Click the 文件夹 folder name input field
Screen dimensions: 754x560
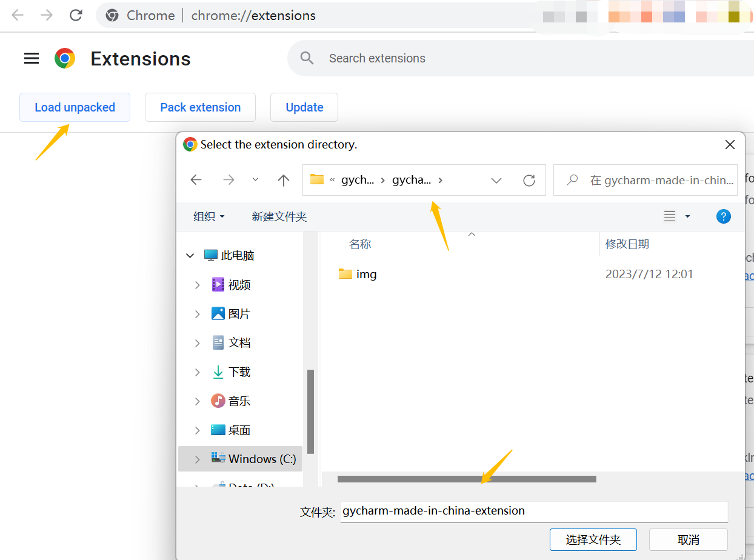(x=534, y=511)
